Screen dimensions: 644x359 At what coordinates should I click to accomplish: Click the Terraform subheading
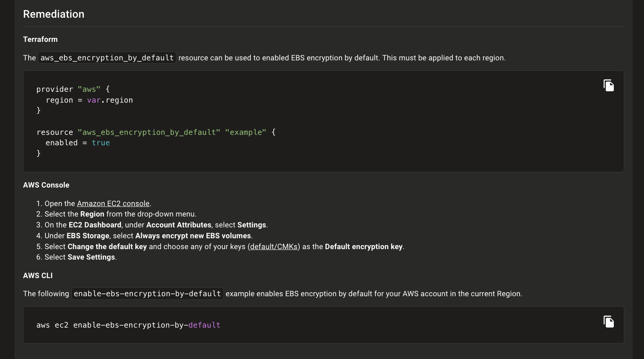coord(40,39)
